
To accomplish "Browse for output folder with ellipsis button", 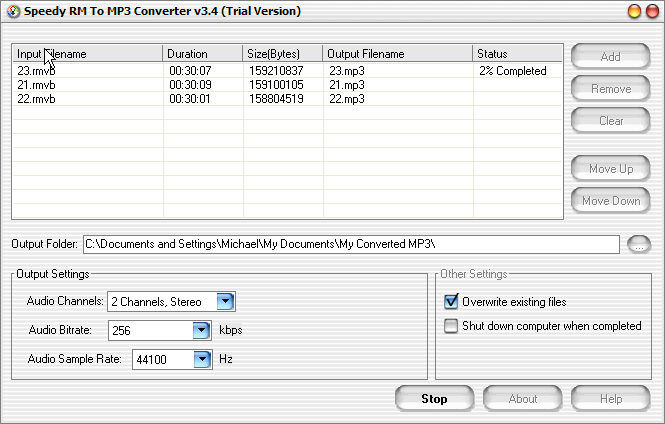I will [639, 244].
